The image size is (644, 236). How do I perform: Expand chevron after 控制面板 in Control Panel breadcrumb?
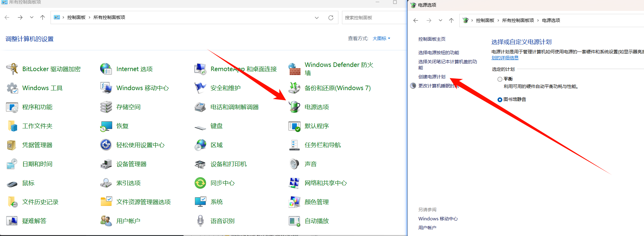pos(89,17)
